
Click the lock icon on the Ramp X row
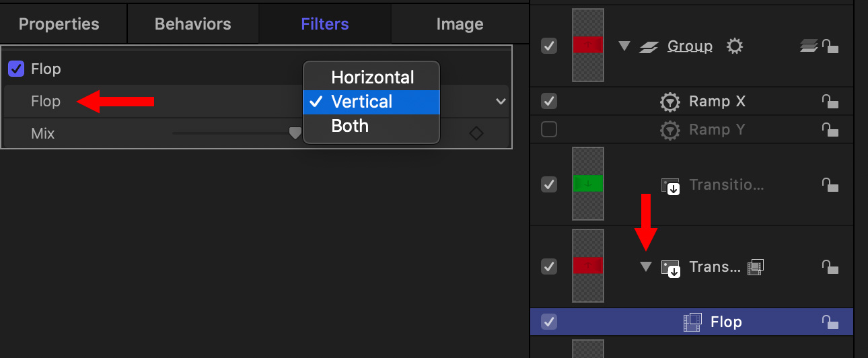coord(830,102)
